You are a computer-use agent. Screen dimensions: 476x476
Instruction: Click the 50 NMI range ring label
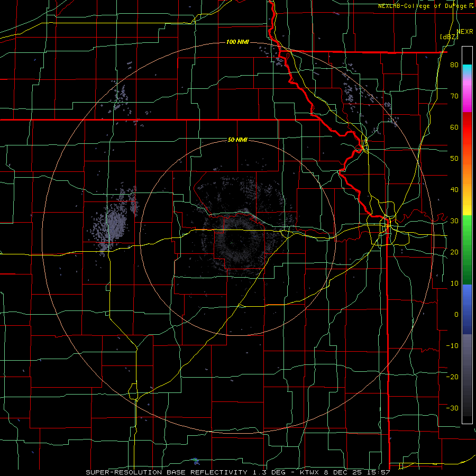[x=237, y=140]
